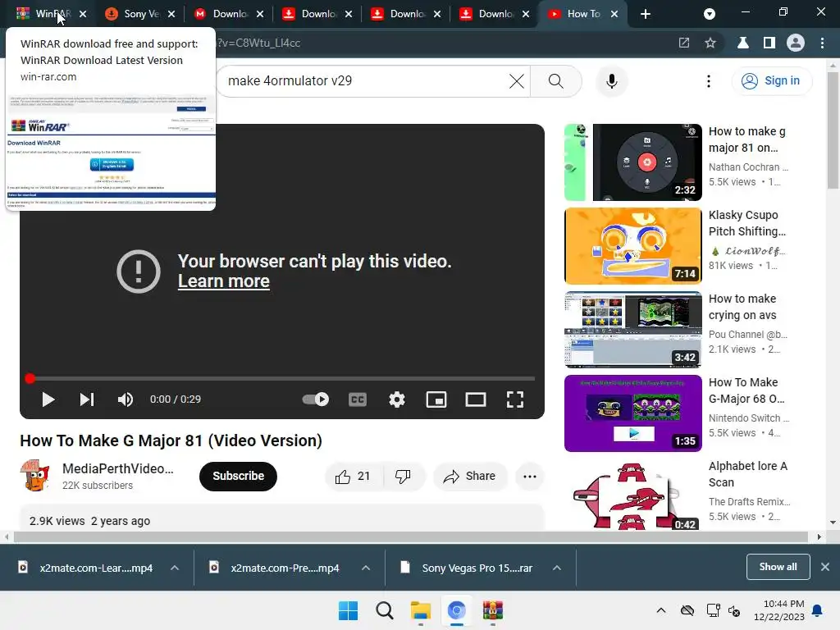Screen dimensions: 840x630
Task: Open downloaded Sony Vegas Pro 15 rar file
Action: click(468, 568)
